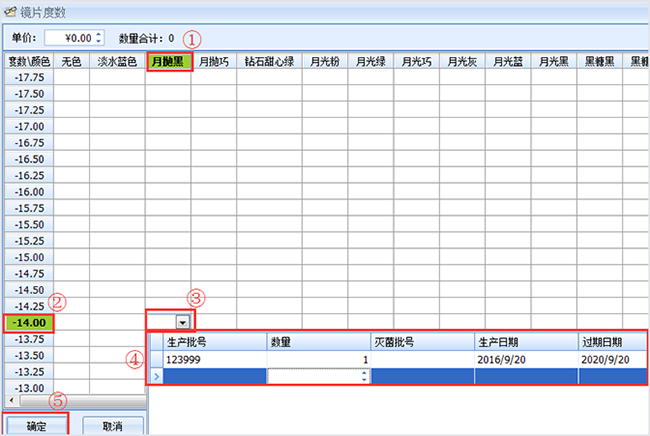Select the -16.75 degree row header
Image resolution: width=650 pixels, height=436 pixels.
29,143
